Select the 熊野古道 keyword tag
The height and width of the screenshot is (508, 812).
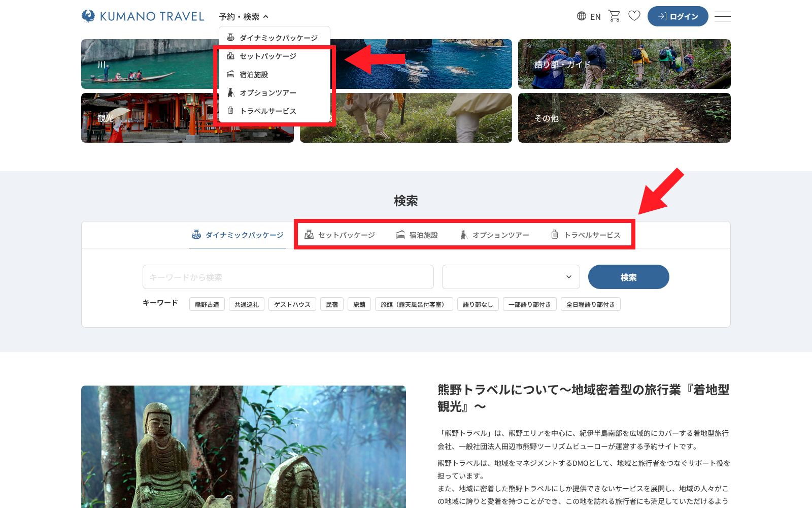pyautogui.click(x=207, y=304)
